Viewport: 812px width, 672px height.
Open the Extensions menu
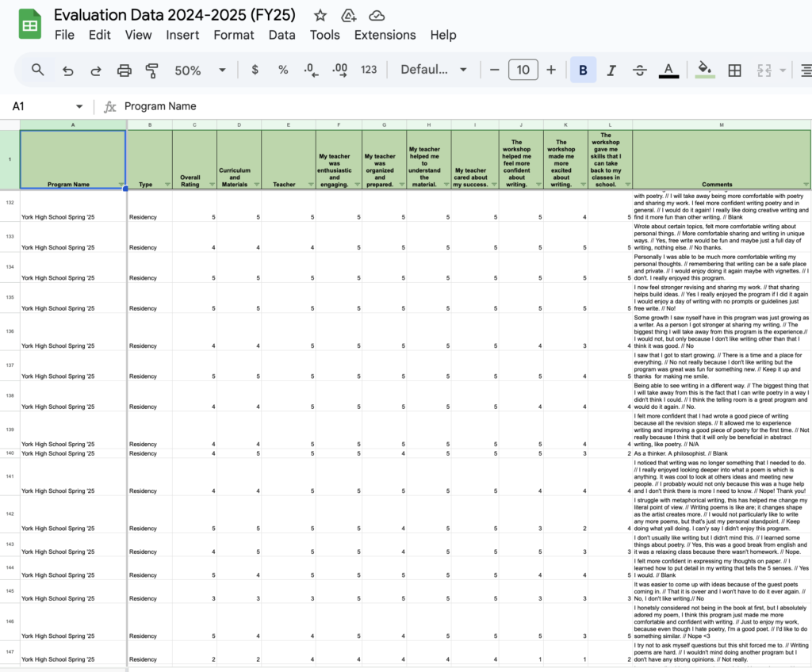click(x=385, y=35)
